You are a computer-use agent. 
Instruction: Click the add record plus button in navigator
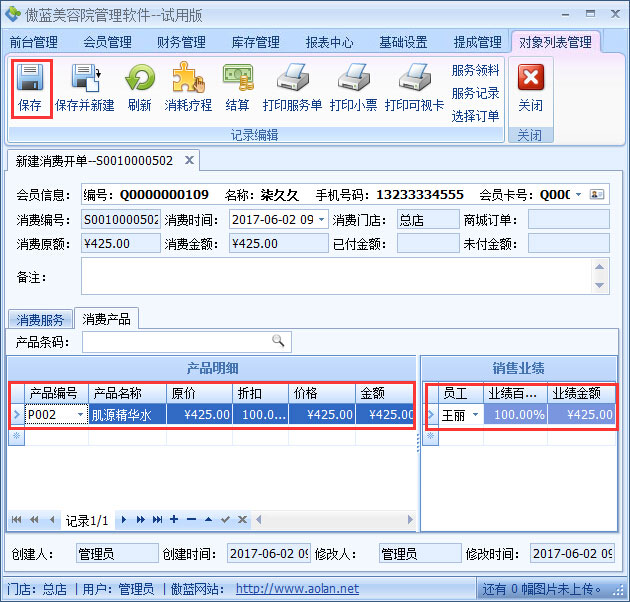click(174, 520)
